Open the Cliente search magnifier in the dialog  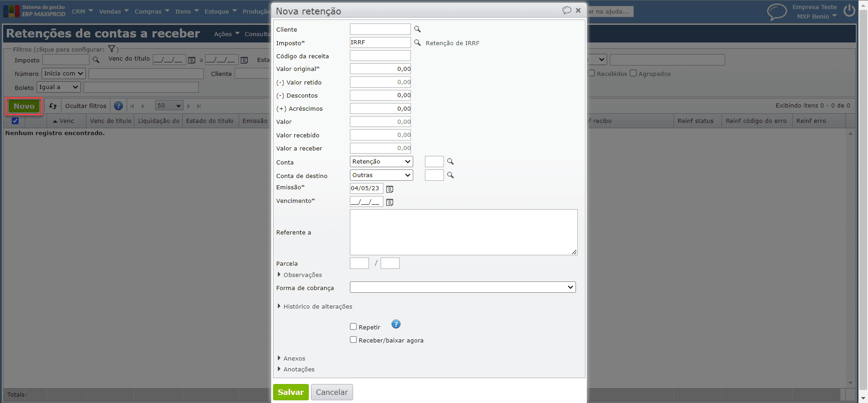tap(417, 29)
